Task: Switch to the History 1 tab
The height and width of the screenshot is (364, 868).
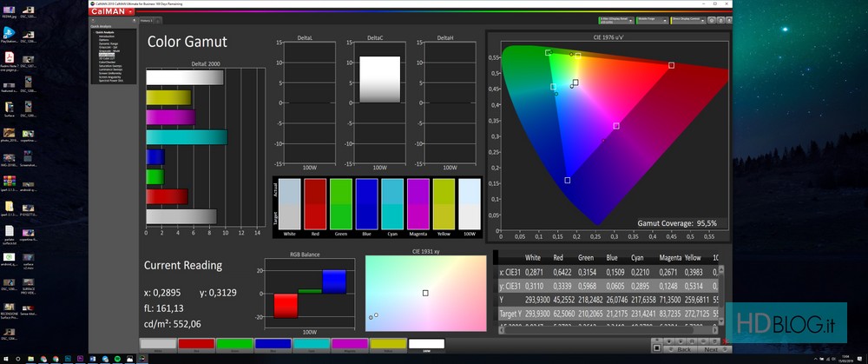Action: [x=146, y=21]
